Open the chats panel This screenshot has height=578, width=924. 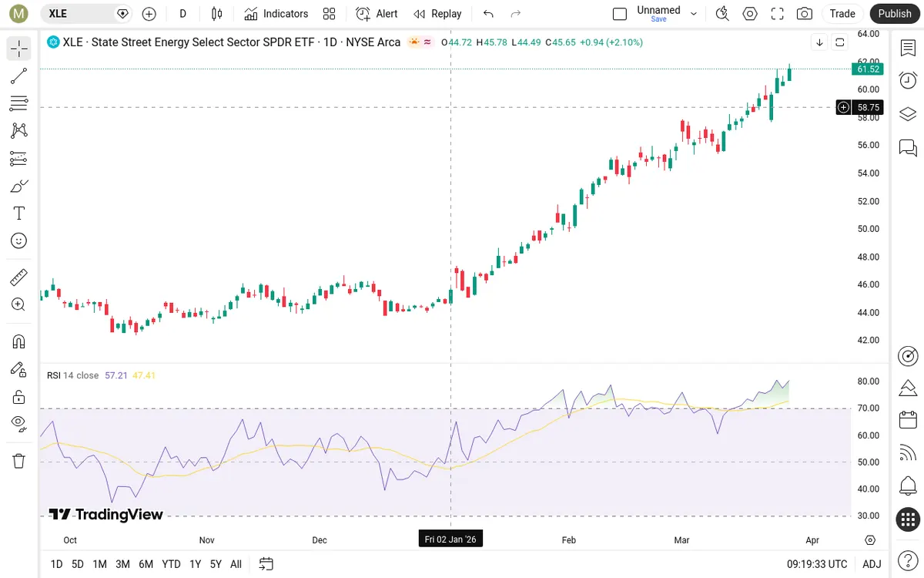click(x=908, y=147)
